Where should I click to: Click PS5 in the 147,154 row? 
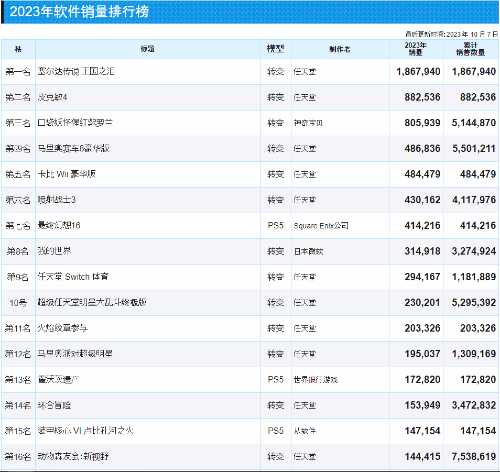coord(275,431)
